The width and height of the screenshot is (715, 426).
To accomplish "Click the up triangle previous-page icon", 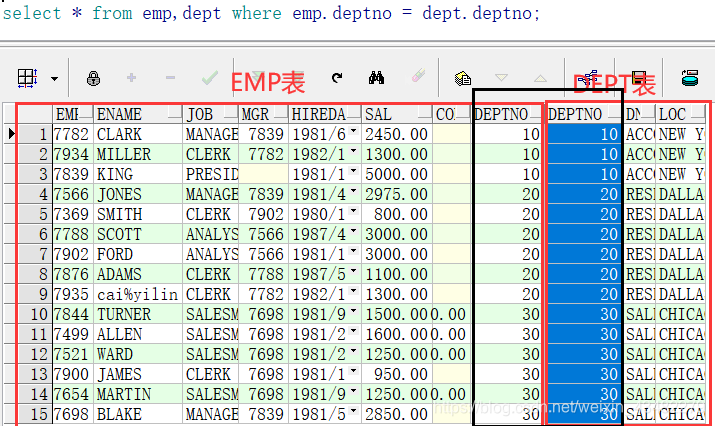I will [x=540, y=78].
